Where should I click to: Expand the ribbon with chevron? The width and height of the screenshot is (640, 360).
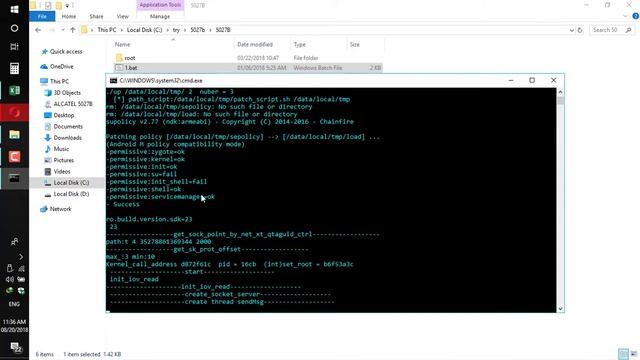point(625,16)
